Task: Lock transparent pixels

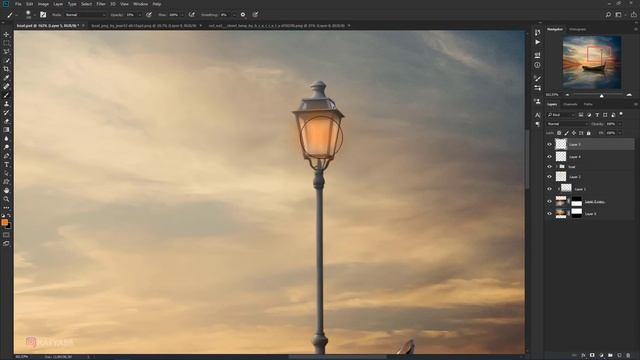Action: click(x=559, y=133)
